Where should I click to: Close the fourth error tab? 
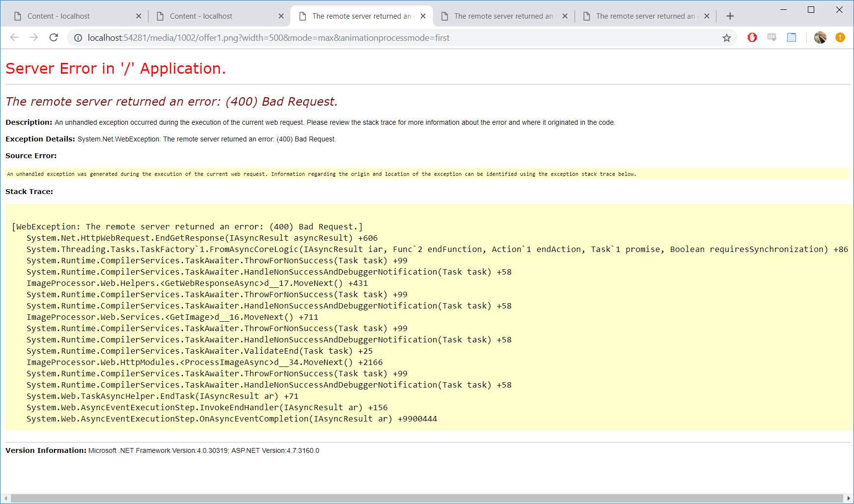[565, 16]
